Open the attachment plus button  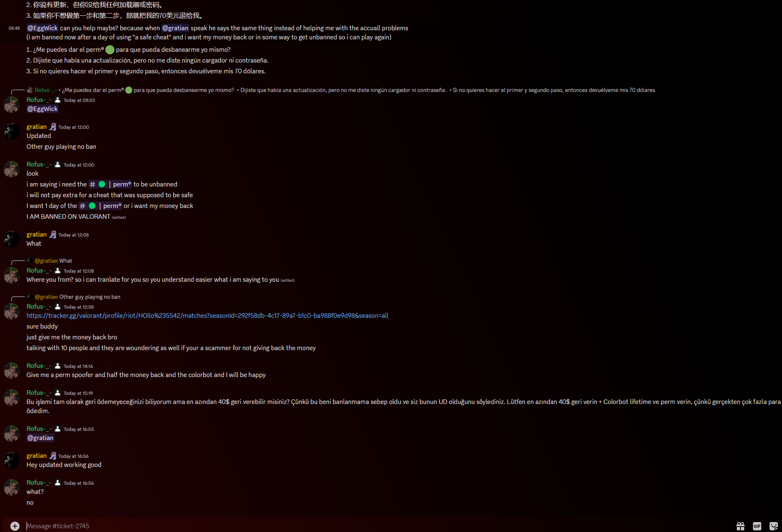pyautogui.click(x=15, y=526)
